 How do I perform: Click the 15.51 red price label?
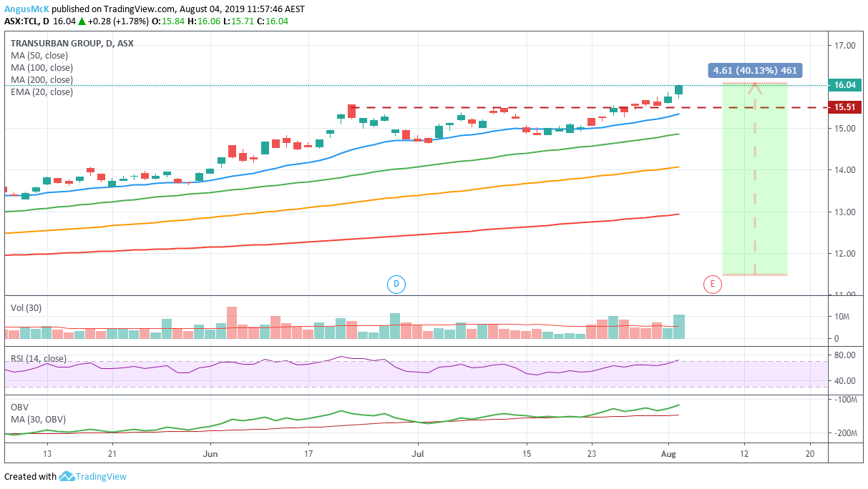845,107
